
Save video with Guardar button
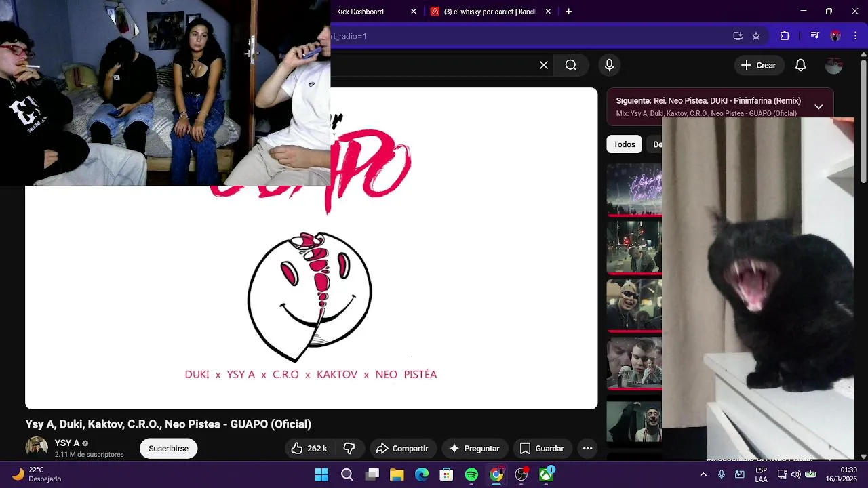click(x=541, y=448)
